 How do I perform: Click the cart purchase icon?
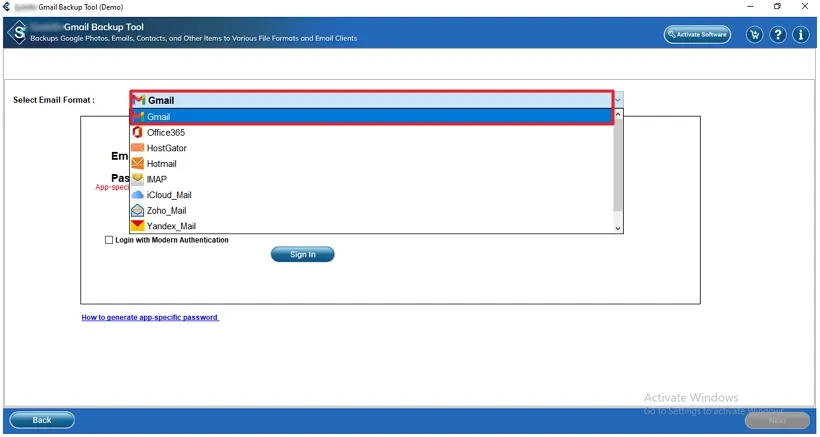[x=755, y=35]
